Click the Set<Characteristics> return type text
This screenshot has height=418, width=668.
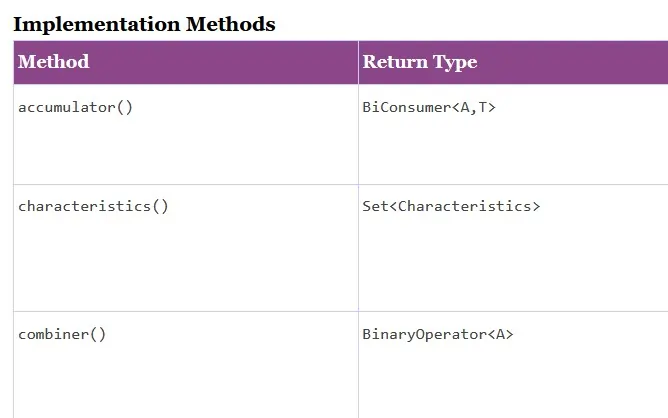click(x=450, y=206)
